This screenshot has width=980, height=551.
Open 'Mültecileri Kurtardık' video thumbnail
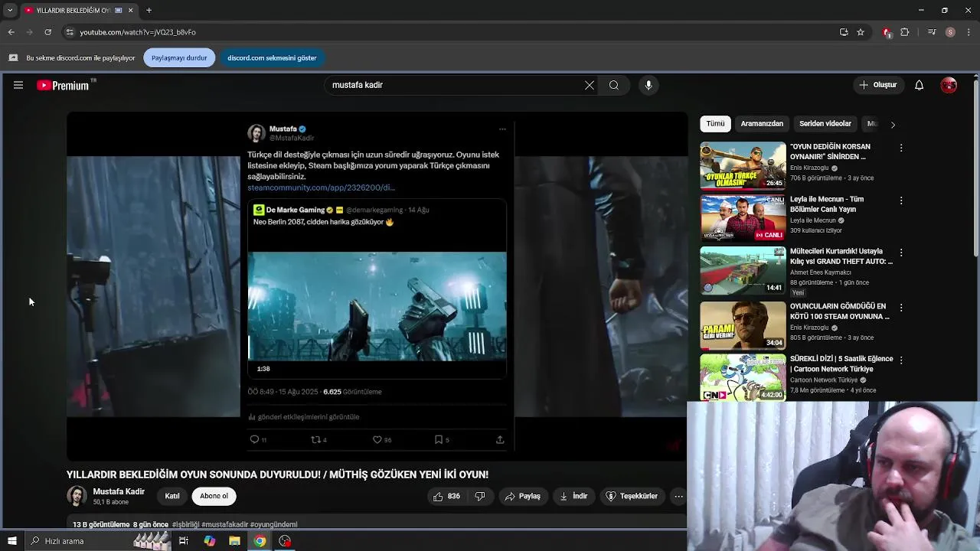coord(743,270)
